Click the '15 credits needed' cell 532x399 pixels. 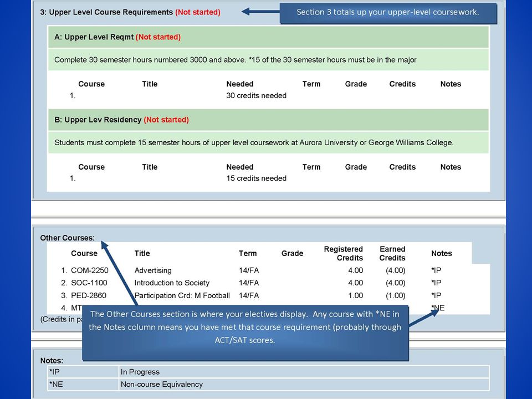tap(256, 178)
